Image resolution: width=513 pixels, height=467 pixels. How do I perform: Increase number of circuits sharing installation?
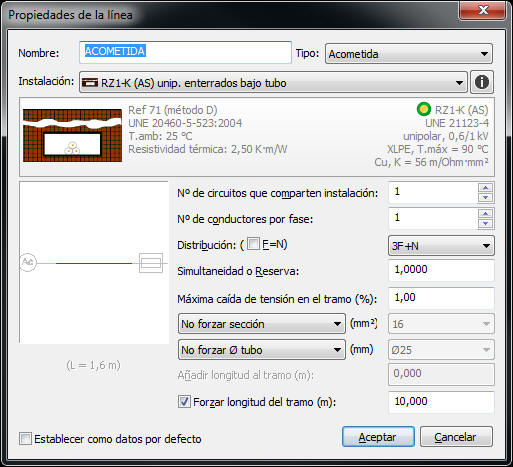[x=485, y=188]
